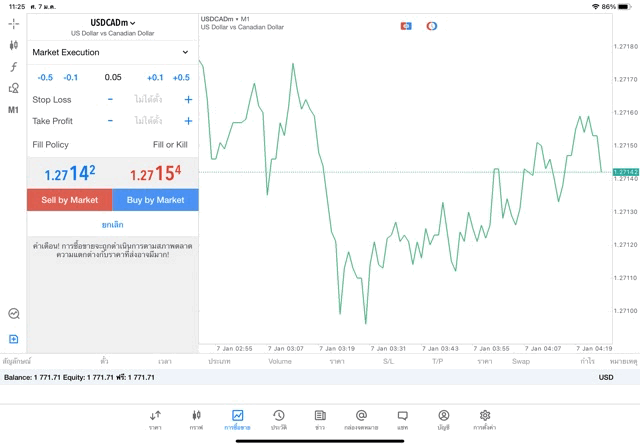Image resolution: width=640 pixels, height=447 pixels.
Task: Change Fill or Kill policy
Action: pos(170,145)
